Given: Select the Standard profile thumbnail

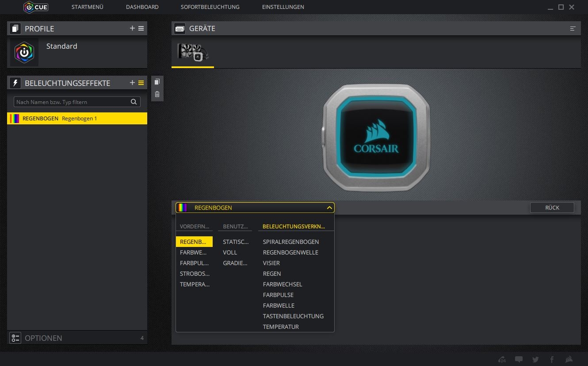Looking at the screenshot, I should [24, 53].
